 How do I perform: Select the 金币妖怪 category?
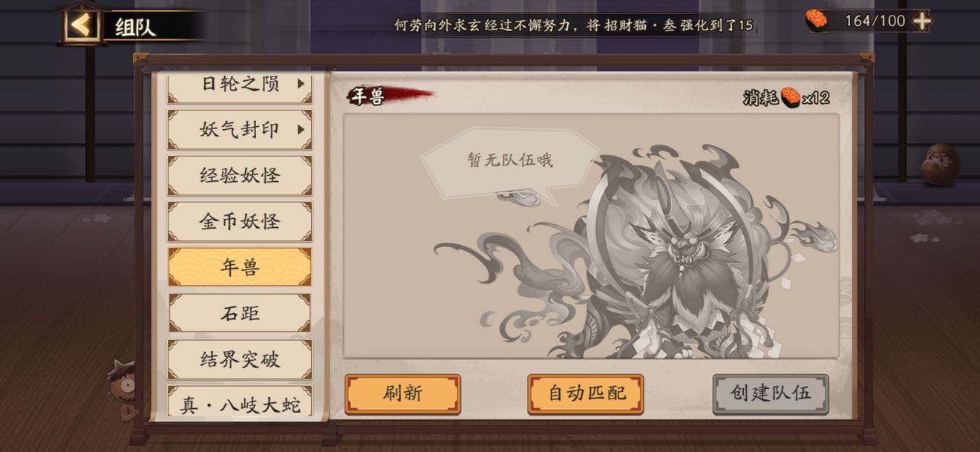point(240,222)
